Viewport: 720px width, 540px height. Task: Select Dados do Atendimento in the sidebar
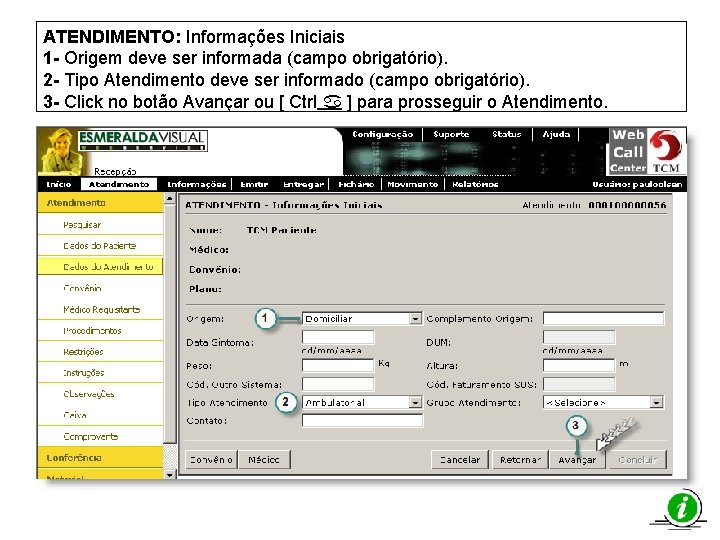[x=101, y=267]
